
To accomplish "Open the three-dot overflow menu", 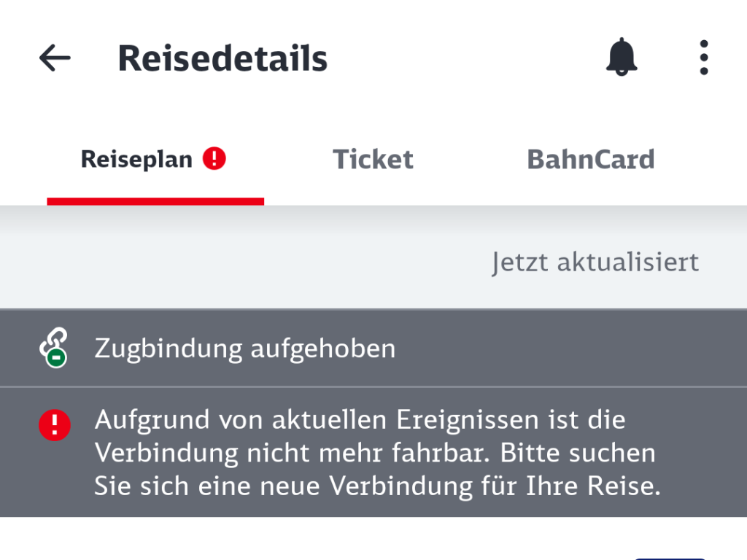I will click(x=703, y=58).
